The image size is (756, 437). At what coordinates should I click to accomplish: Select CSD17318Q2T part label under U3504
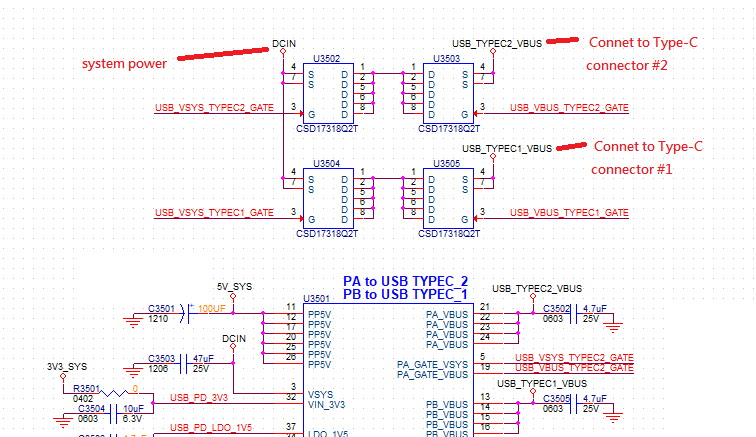point(327,234)
